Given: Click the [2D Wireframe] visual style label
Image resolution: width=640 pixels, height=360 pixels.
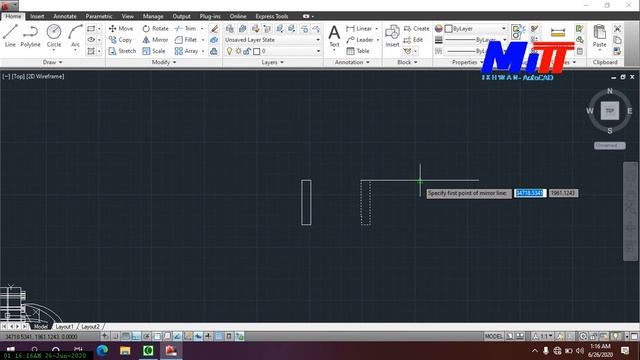Looking at the screenshot, I should [x=45, y=76].
